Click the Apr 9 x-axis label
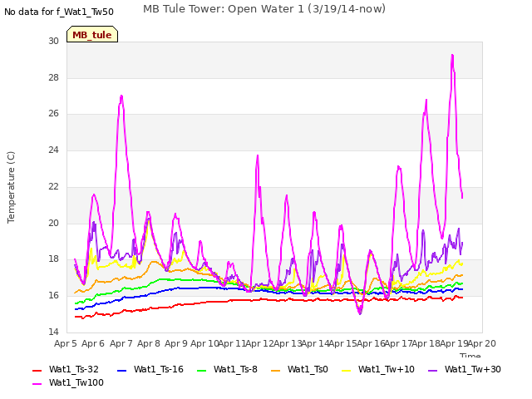This screenshot has width=532, height=399. (176, 343)
